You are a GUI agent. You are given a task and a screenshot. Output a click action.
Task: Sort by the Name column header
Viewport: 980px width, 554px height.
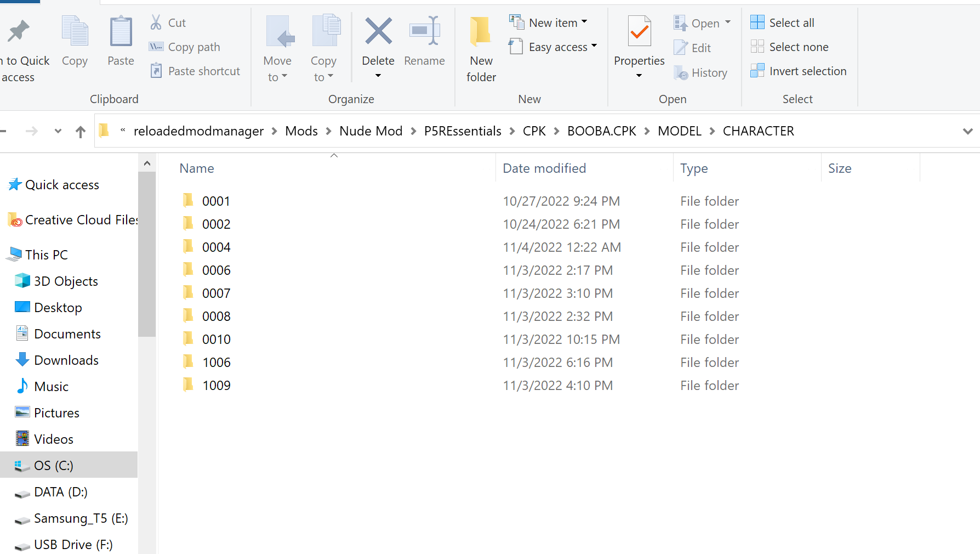[197, 168]
